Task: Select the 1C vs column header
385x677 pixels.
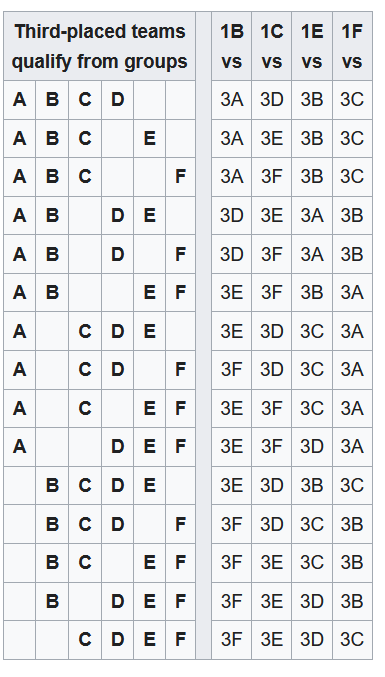Action: pyautogui.click(x=271, y=46)
